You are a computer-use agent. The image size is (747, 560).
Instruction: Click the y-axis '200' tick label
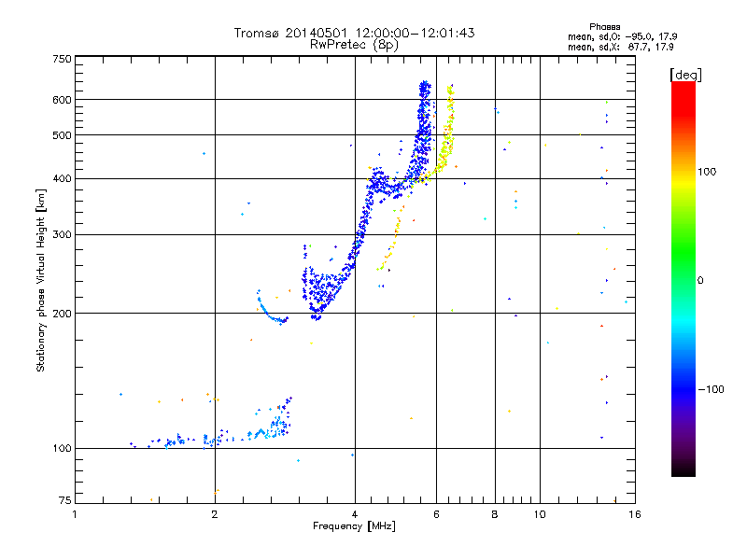(x=62, y=314)
